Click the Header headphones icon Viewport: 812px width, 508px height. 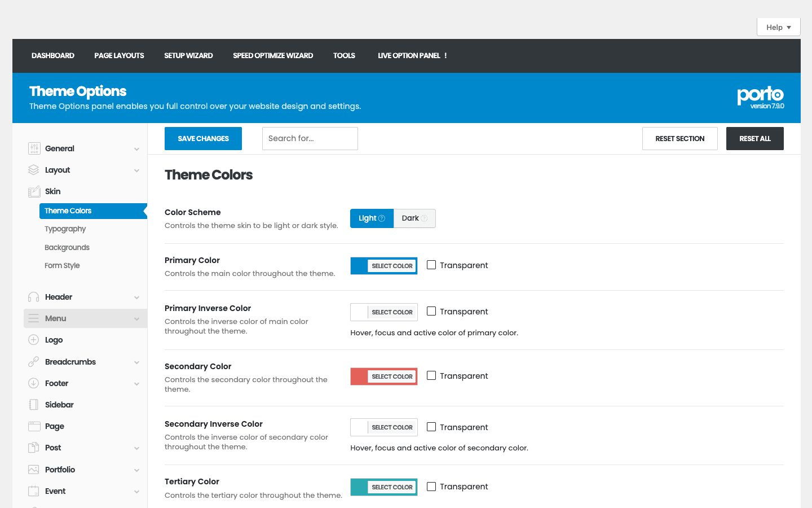tap(34, 297)
